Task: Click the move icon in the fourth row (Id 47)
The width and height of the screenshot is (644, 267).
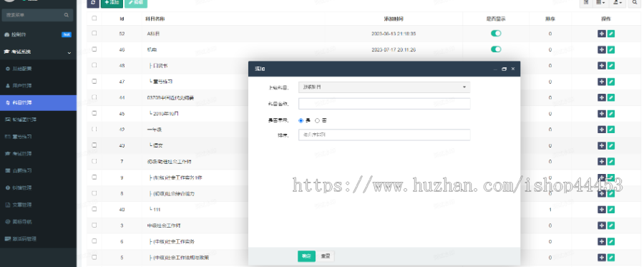Action: 602,82
